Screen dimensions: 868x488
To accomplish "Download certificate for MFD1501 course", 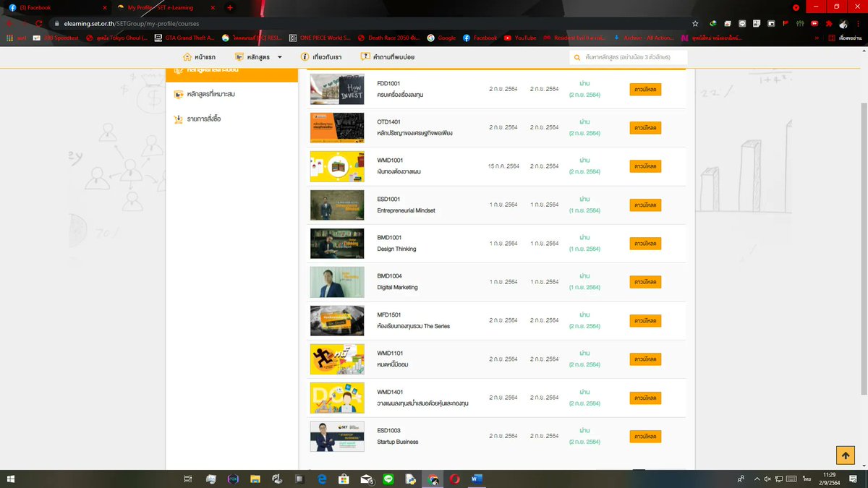I will [x=645, y=320].
